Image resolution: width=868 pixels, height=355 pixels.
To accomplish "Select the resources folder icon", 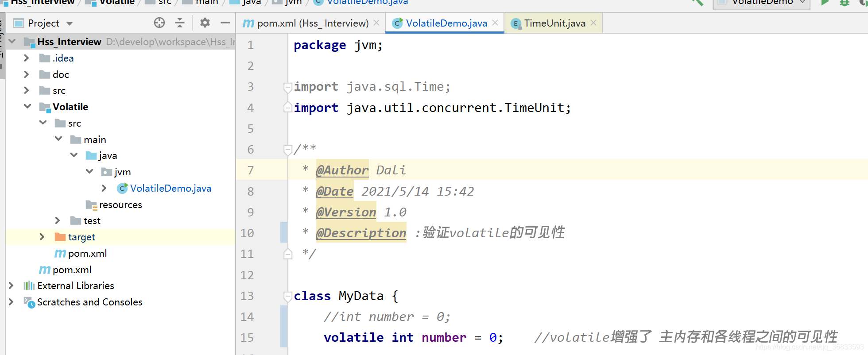I will (x=91, y=205).
